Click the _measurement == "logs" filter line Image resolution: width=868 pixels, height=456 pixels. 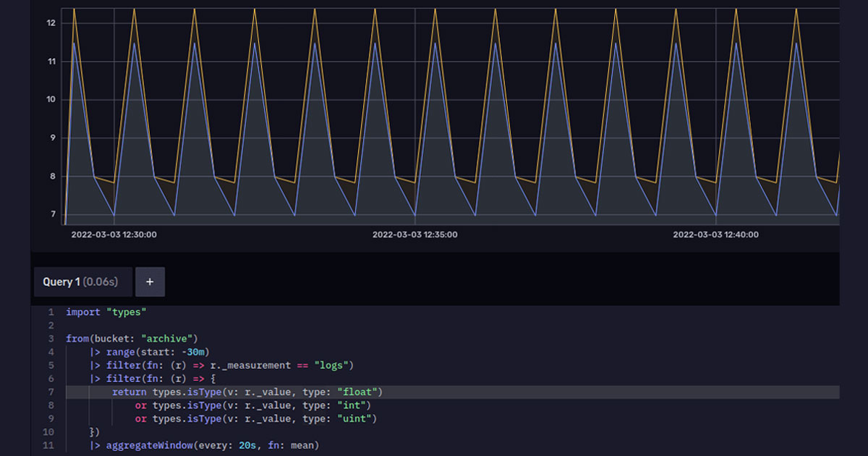pyautogui.click(x=221, y=366)
